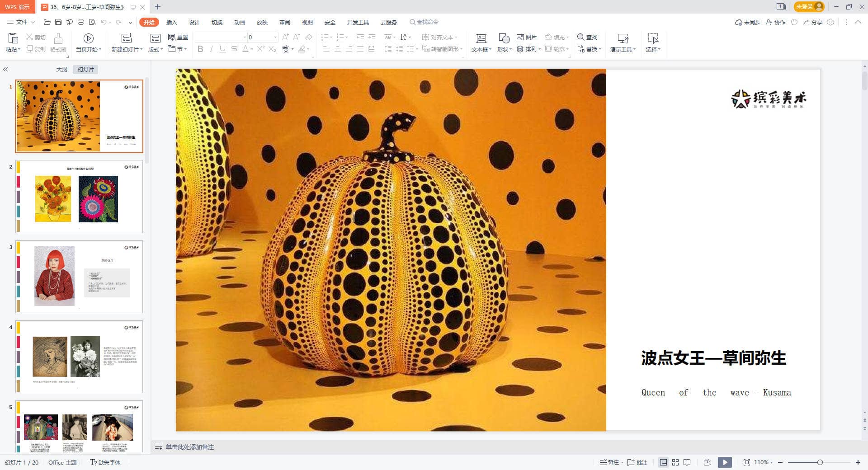Switch to Slide Sorter grid view
Screen dimensions: 868x470
click(675, 462)
